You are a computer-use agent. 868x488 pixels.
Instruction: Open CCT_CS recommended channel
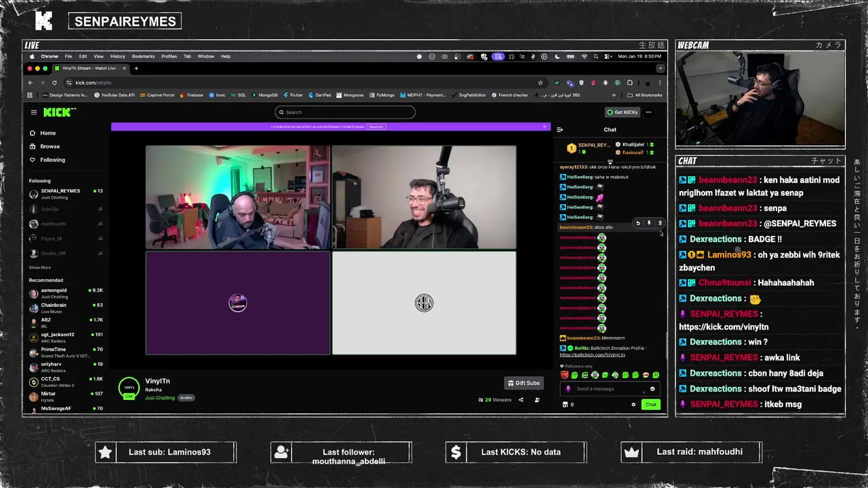click(66, 382)
